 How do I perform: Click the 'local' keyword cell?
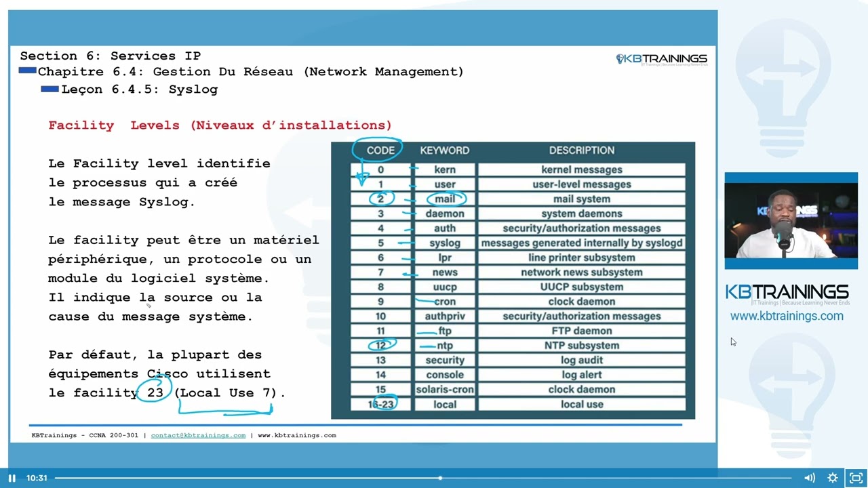coord(445,404)
